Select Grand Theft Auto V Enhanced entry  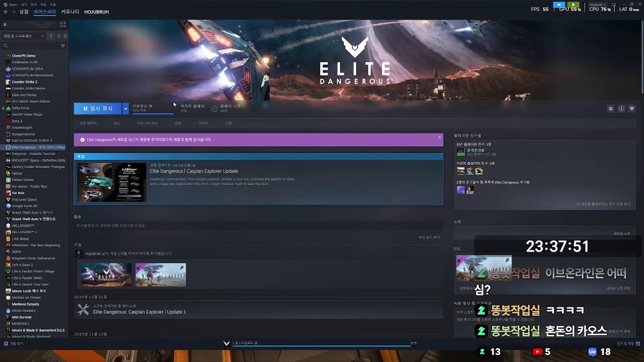pyautogui.click(x=34, y=219)
